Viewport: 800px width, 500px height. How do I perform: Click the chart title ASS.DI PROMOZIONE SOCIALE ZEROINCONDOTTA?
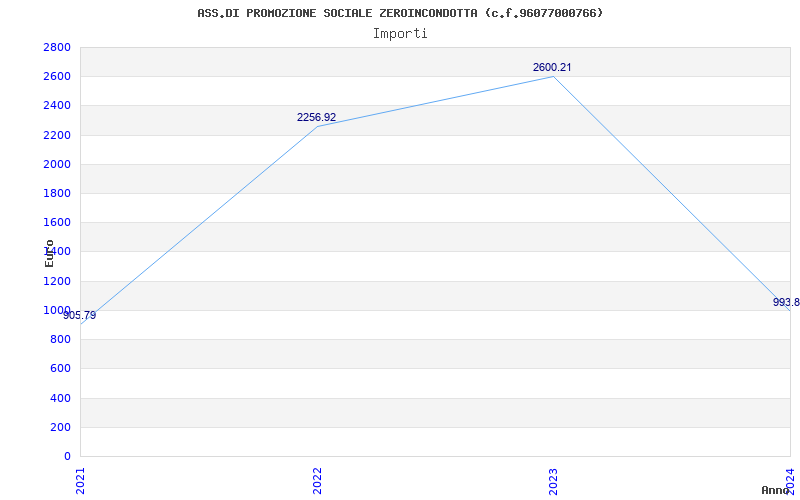click(400, 13)
